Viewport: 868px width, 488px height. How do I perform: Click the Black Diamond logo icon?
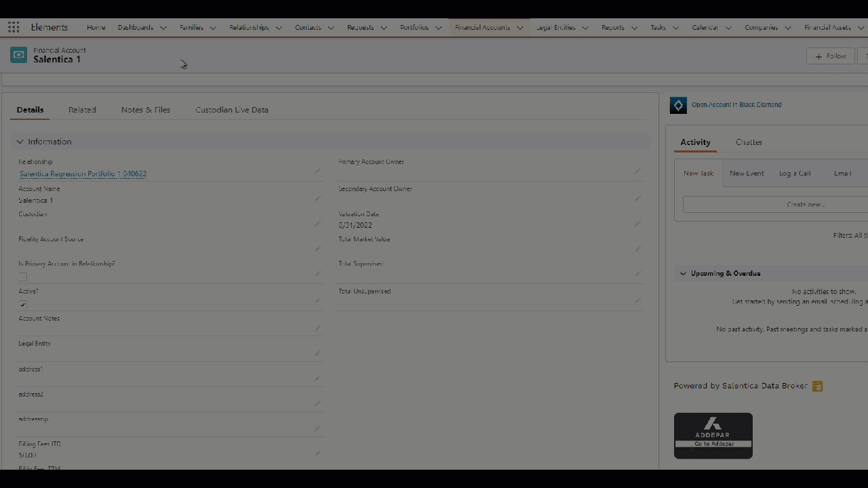click(x=678, y=105)
